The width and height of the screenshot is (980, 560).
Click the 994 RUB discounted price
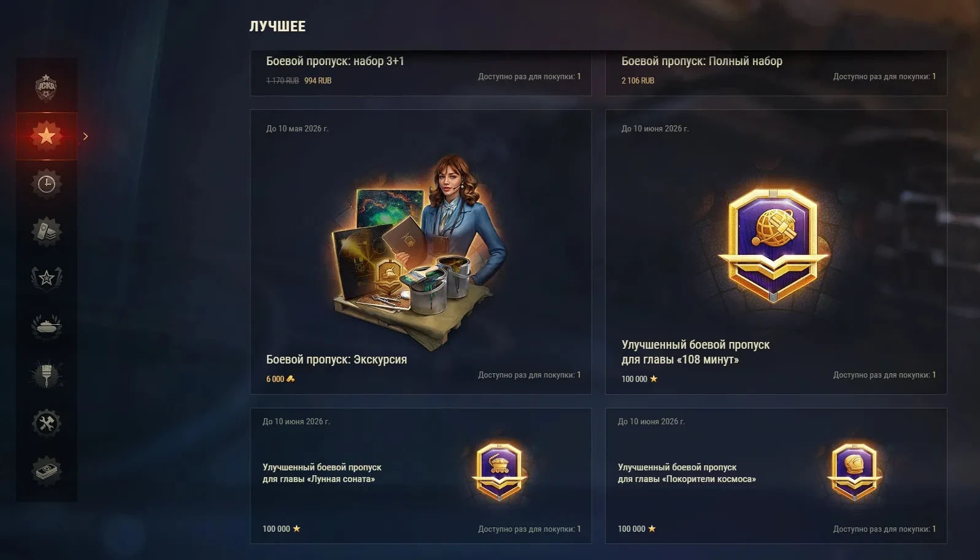coord(318,80)
